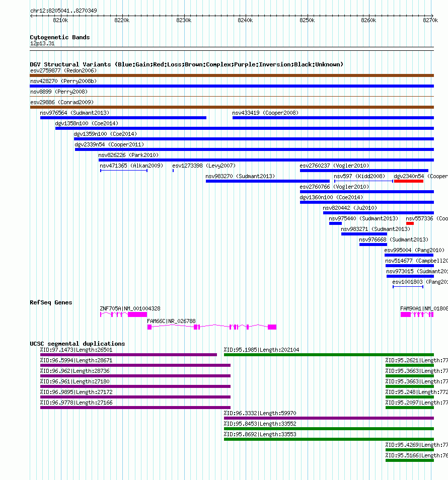448x480 pixels.
Task: Select duplication ID:95.2097 green bar
Action: point(410,408)
